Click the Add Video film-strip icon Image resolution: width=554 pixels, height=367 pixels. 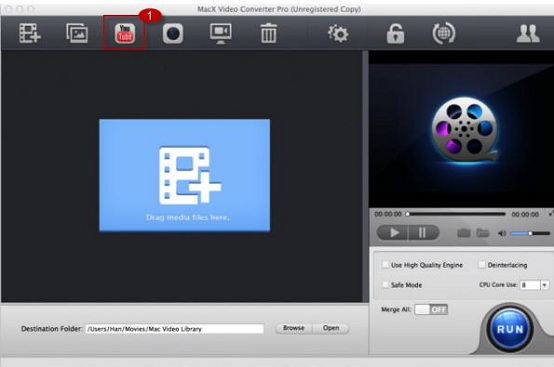tap(30, 34)
